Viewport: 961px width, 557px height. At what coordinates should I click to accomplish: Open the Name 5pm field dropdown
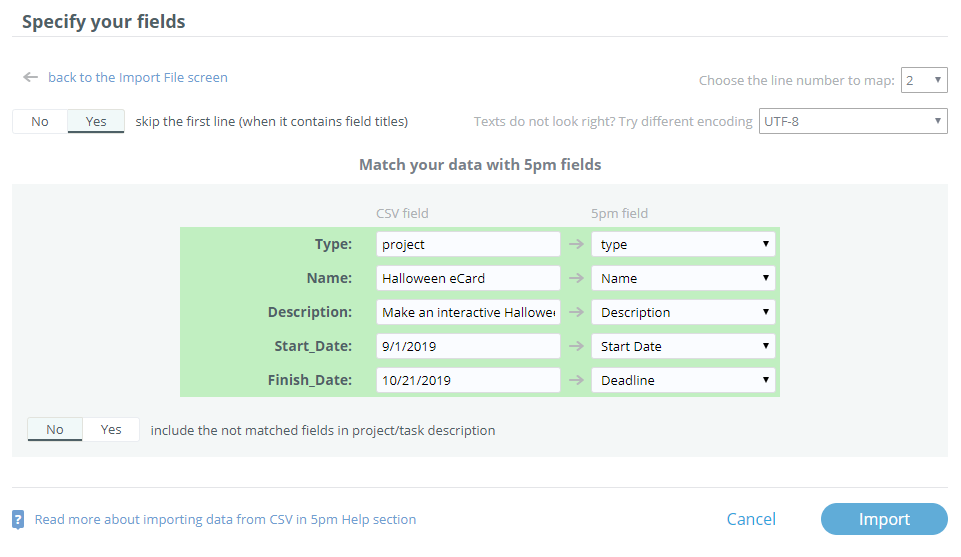[x=683, y=278]
